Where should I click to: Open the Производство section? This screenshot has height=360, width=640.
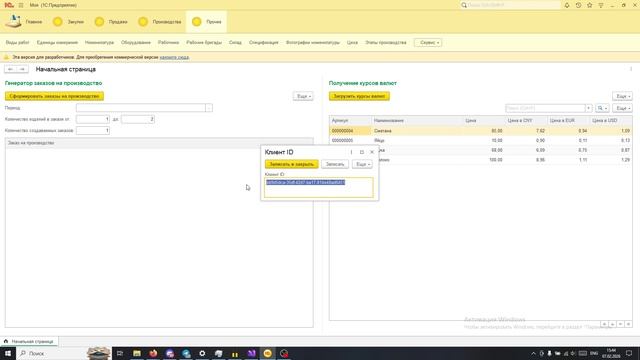tap(160, 22)
